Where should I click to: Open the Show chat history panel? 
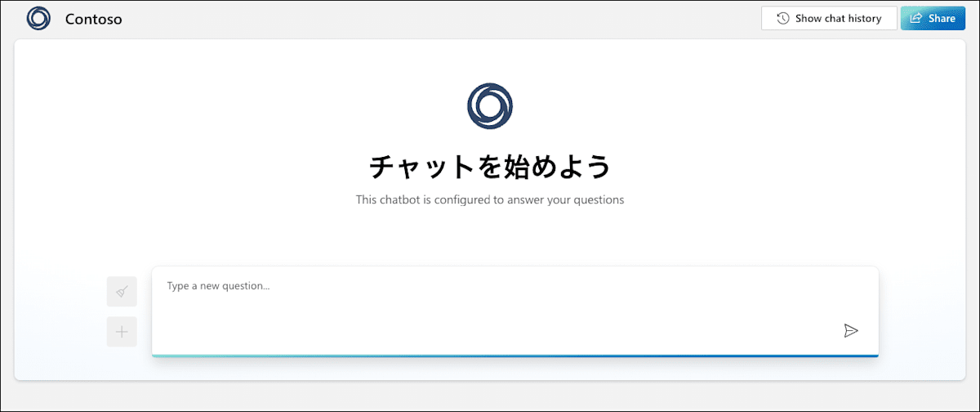(829, 18)
